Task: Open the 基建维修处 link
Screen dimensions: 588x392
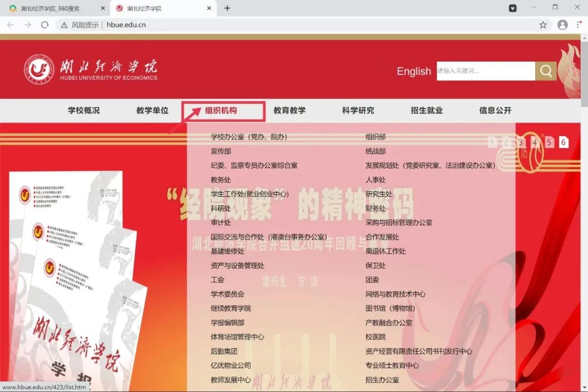Action: point(228,252)
